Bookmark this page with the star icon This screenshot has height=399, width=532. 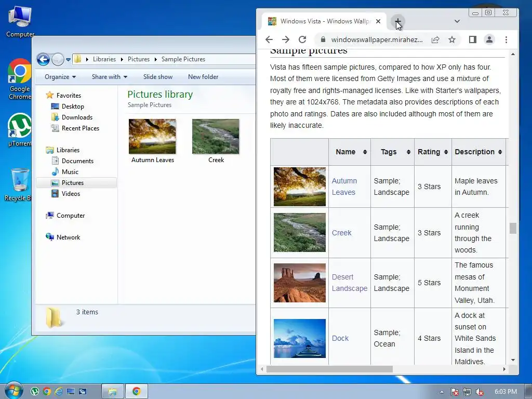pyautogui.click(x=452, y=39)
